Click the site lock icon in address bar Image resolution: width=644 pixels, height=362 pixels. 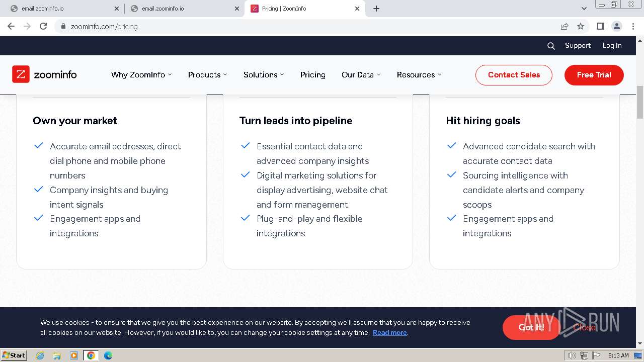pyautogui.click(x=63, y=26)
